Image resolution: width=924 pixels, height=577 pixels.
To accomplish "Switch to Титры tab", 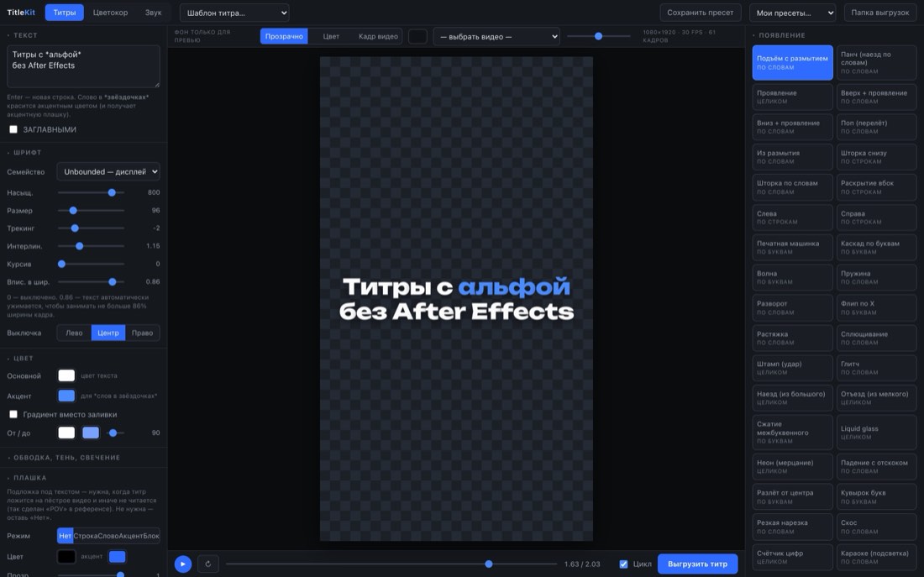I will tap(64, 13).
